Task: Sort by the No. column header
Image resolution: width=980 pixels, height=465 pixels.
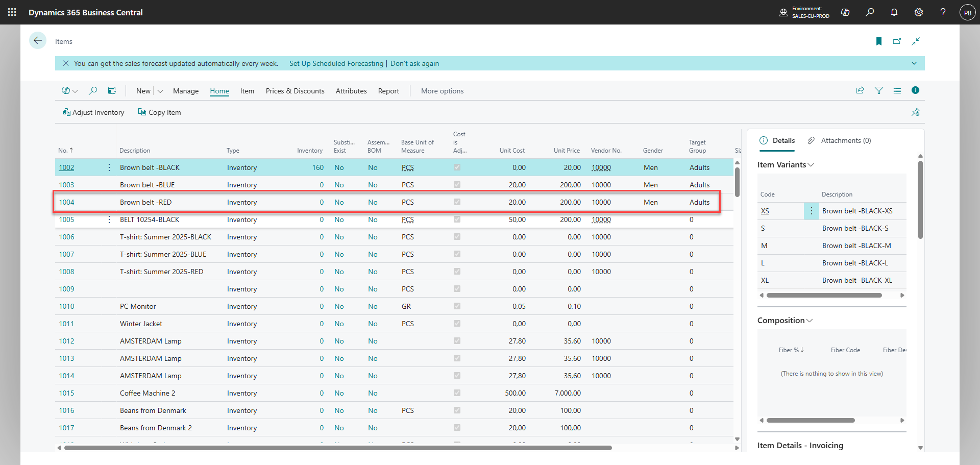Action: (x=65, y=151)
